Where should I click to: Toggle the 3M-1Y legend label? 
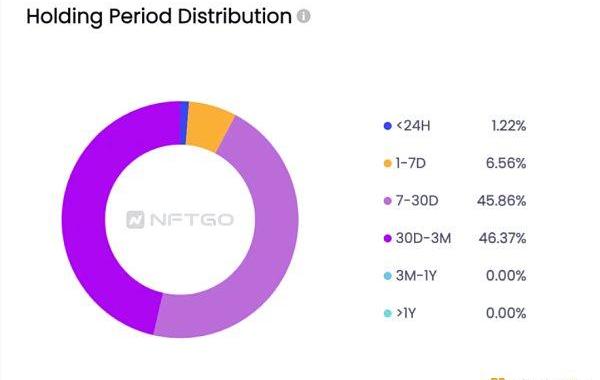coord(416,276)
